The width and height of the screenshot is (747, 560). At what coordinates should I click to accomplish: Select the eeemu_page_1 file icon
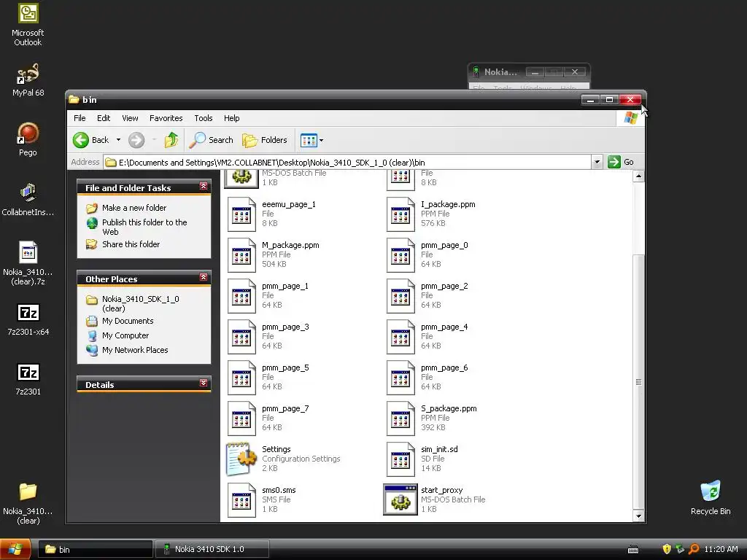tap(241, 214)
